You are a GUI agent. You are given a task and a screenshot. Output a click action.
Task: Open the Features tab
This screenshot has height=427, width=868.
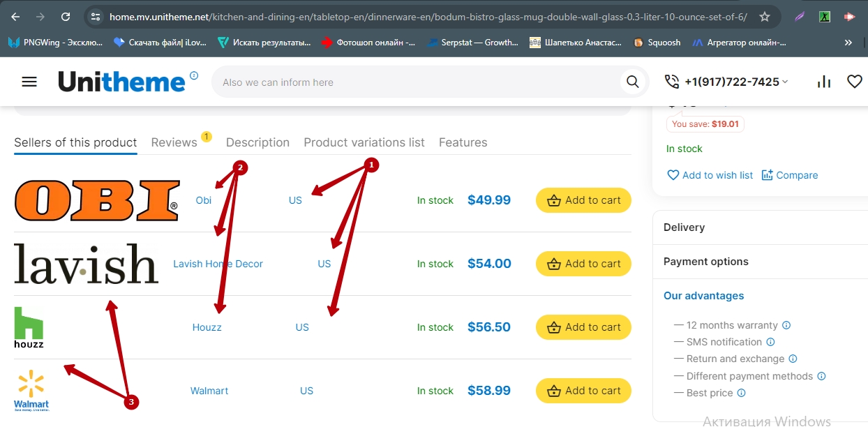[463, 142]
